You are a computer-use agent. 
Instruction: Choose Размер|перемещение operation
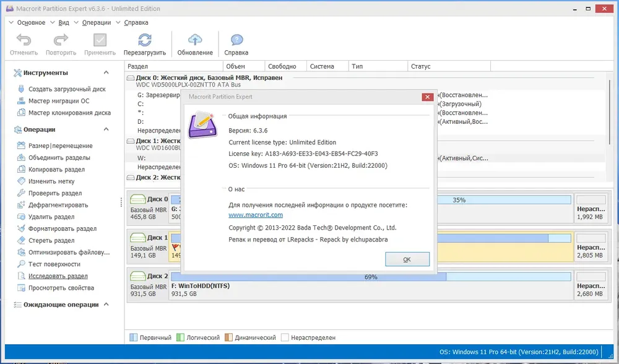[x=60, y=145]
